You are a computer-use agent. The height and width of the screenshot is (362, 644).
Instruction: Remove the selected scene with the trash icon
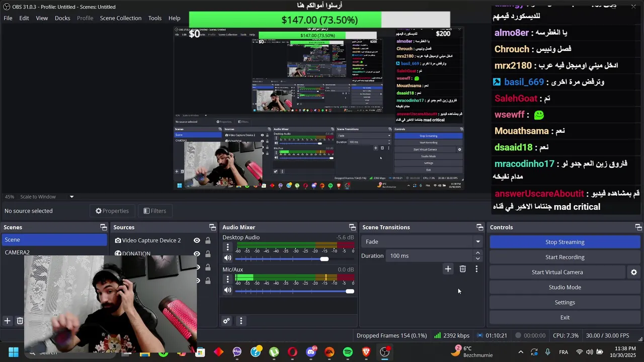20,321
